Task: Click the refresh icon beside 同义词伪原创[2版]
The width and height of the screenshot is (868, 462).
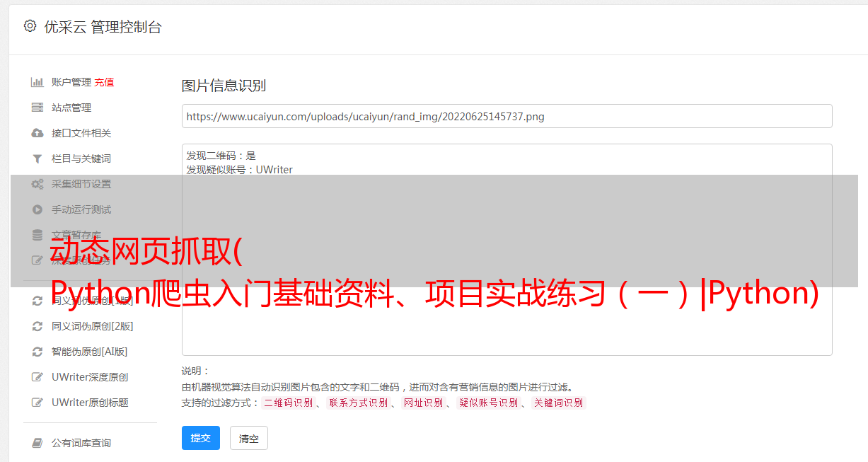Action: (x=37, y=326)
